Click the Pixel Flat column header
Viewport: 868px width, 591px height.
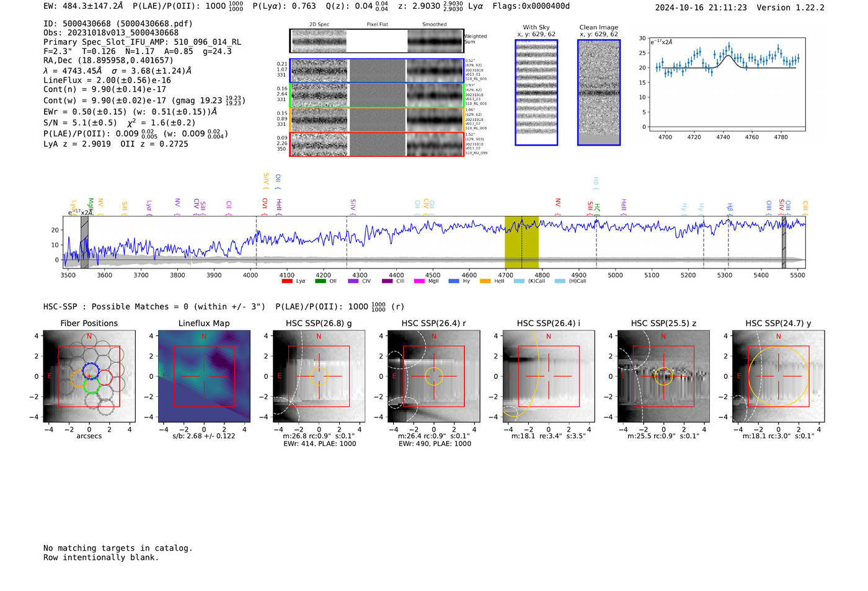[x=377, y=25]
